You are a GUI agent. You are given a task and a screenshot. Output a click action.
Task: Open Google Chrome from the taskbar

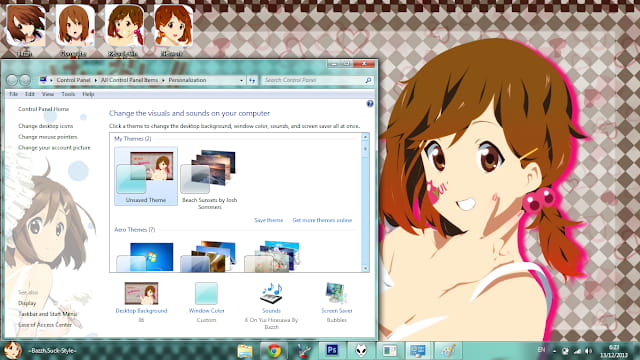pos(274,351)
